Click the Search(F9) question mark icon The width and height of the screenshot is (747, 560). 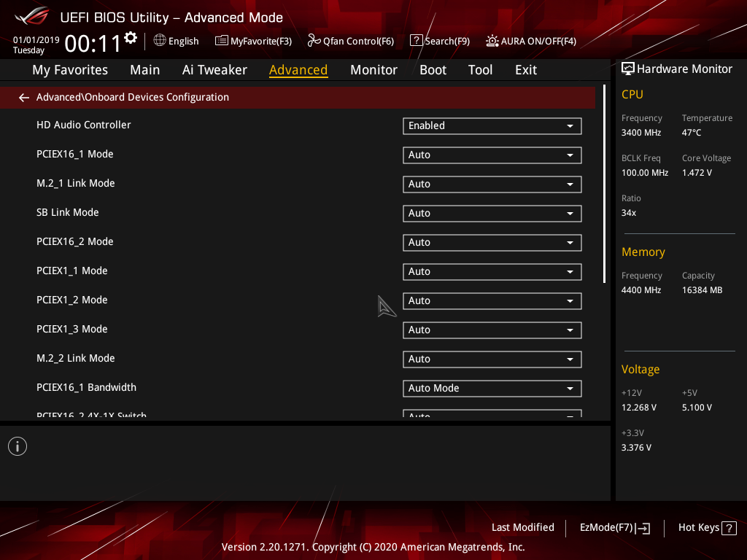416,41
